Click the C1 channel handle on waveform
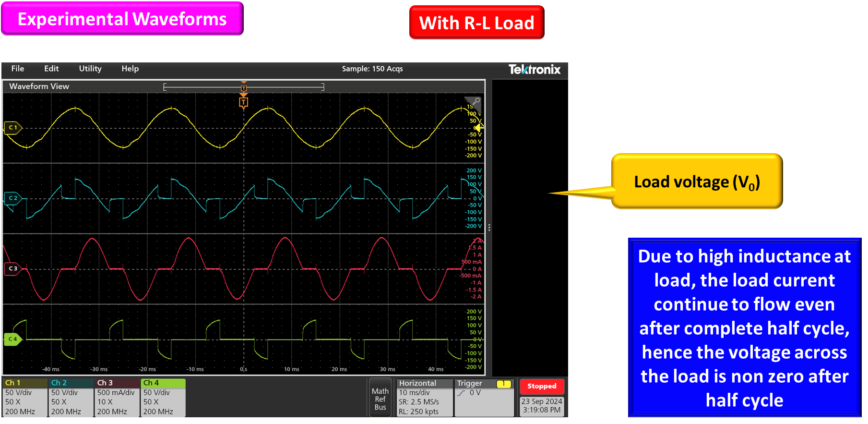Viewport: 868px width, 424px height. (12, 128)
